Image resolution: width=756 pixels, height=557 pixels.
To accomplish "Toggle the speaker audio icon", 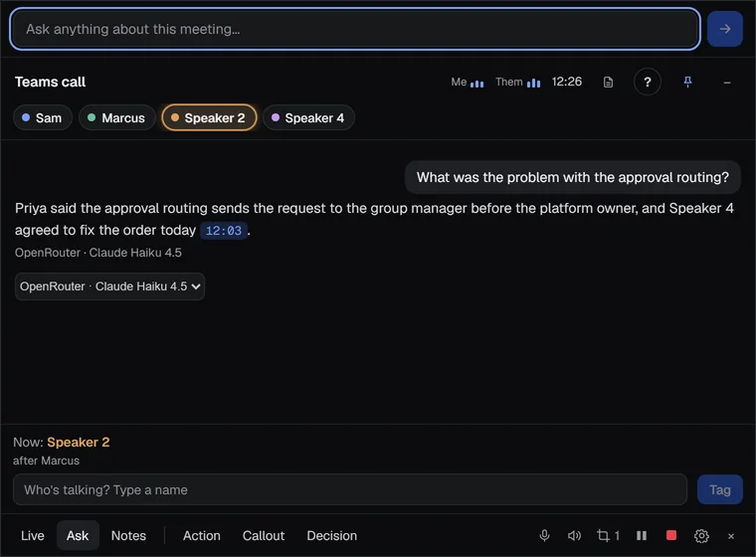I will coord(574,535).
